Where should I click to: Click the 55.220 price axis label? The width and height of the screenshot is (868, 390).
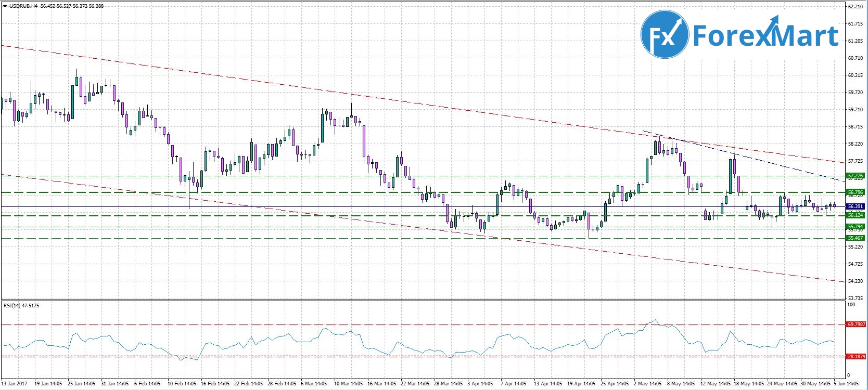pos(856,247)
